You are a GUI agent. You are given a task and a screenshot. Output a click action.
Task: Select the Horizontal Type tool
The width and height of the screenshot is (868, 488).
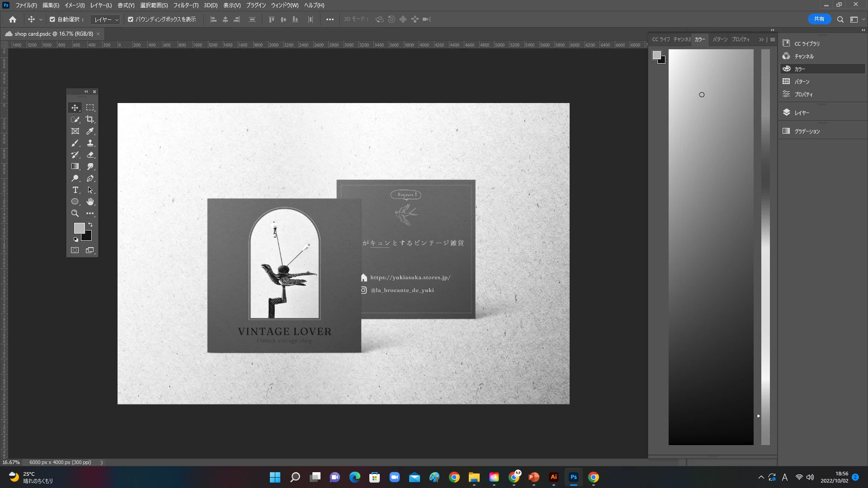(x=75, y=190)
